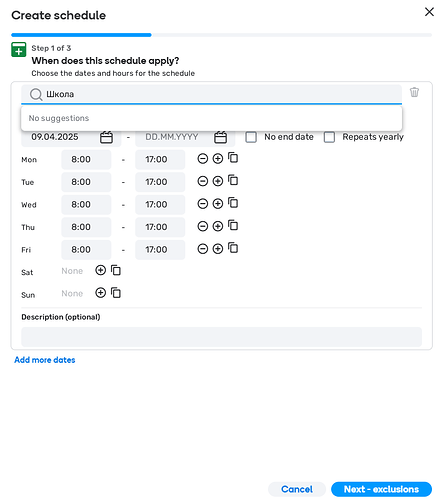The height and width of the screenshot is (500, 442).
Task: Focus the Description optional text field
Action: click(221, 337)
